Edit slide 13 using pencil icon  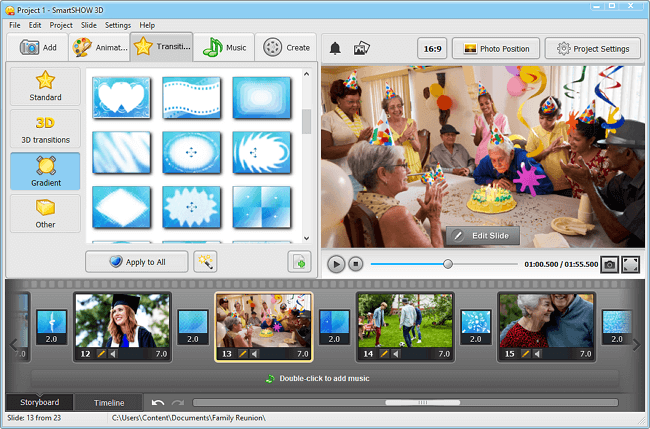tap(243, 354)
